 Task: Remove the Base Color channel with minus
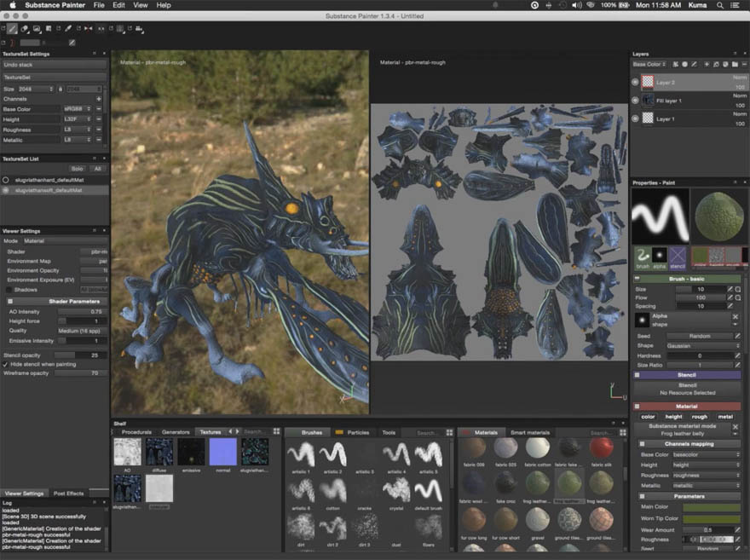99,109
